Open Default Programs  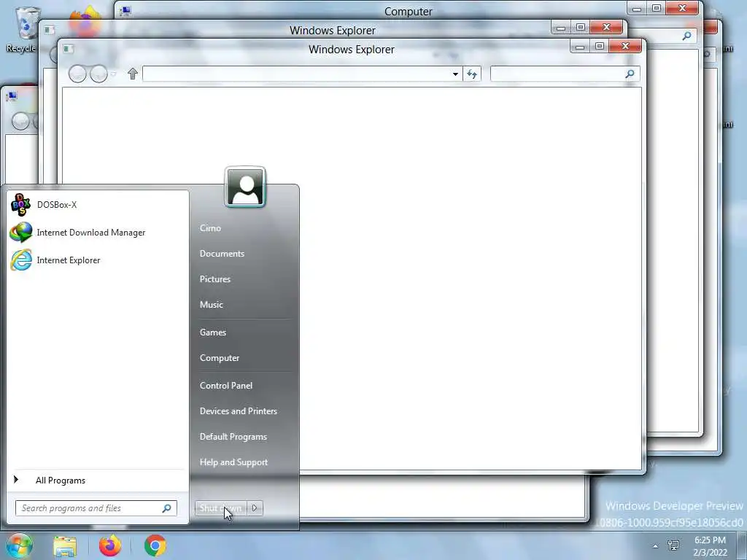[233, 437]
